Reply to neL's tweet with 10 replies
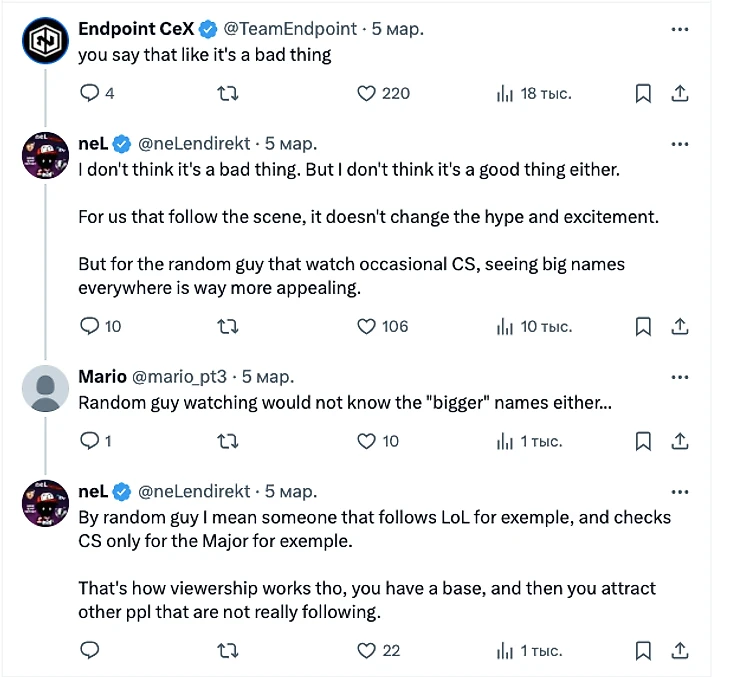 [90, 326]
